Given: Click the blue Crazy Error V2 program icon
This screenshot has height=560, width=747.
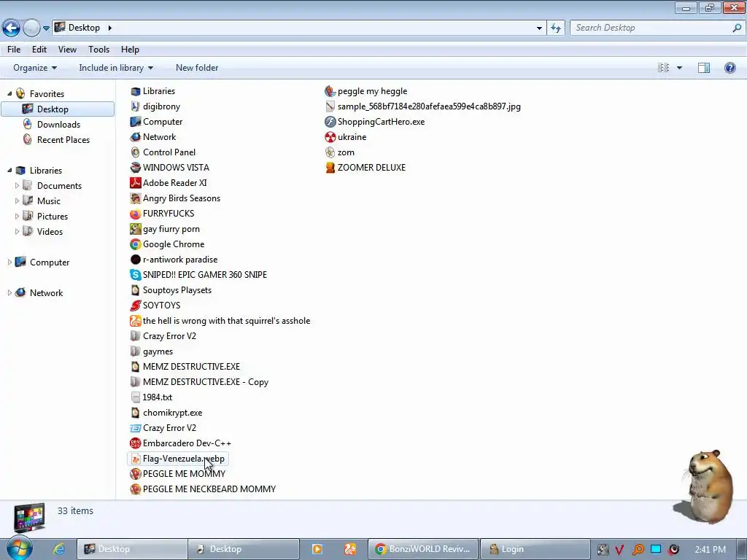Looking at the screenshot, I should click(135, 428).
